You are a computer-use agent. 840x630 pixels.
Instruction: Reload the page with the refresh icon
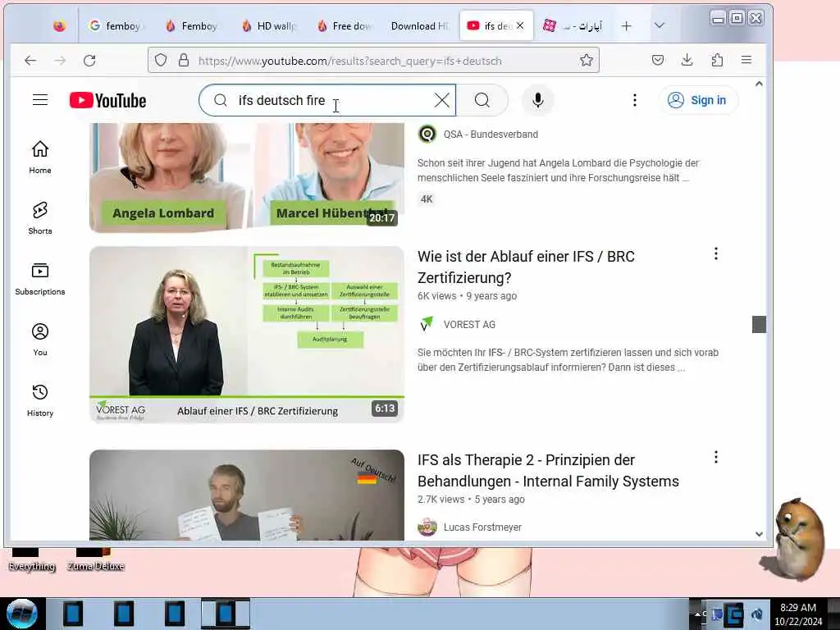point(89,61)
